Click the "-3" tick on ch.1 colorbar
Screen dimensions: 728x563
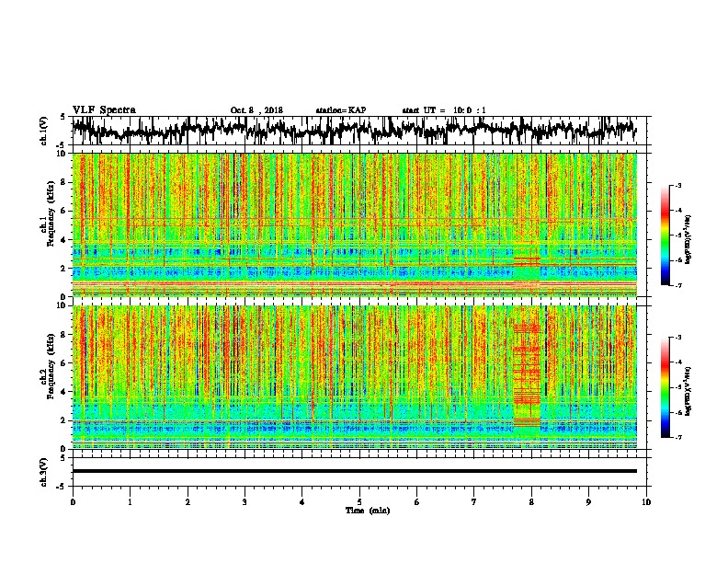pyautogui.click(x=677, y=185)
